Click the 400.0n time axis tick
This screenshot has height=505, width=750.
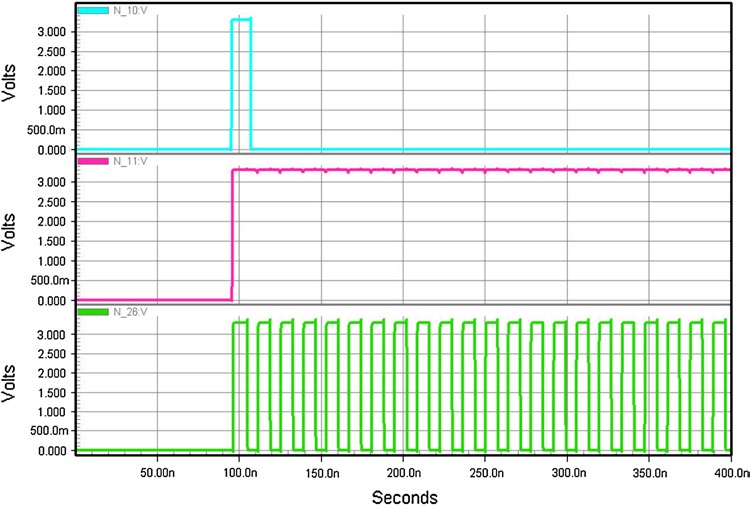730,469
